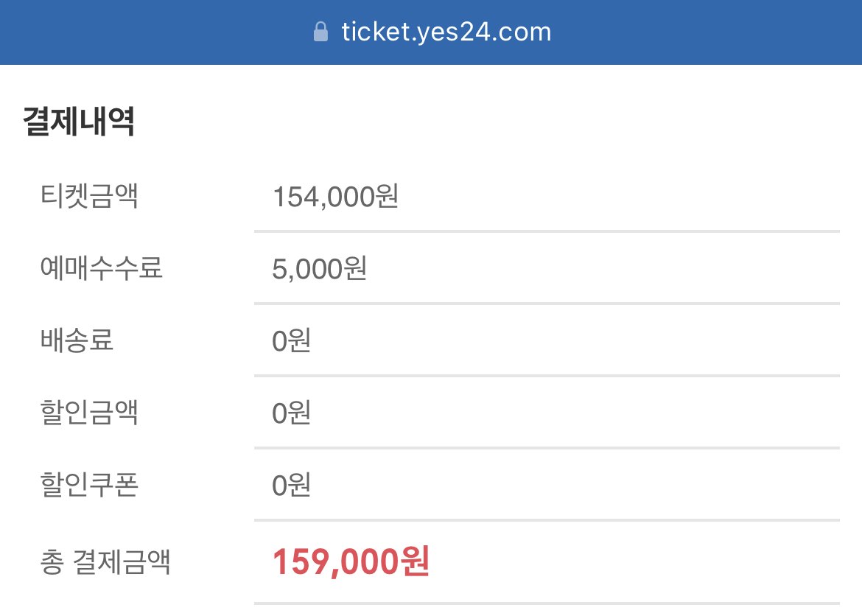Select the 154,000원 ticket amount
The height and width of the screenshot is (616, 862).
[x=335, y=195]
